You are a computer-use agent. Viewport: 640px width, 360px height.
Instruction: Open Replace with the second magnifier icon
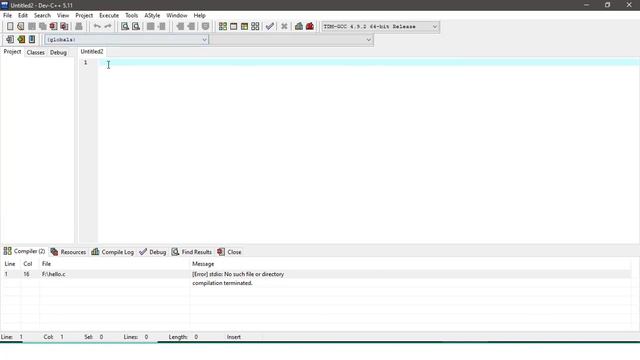136,27
